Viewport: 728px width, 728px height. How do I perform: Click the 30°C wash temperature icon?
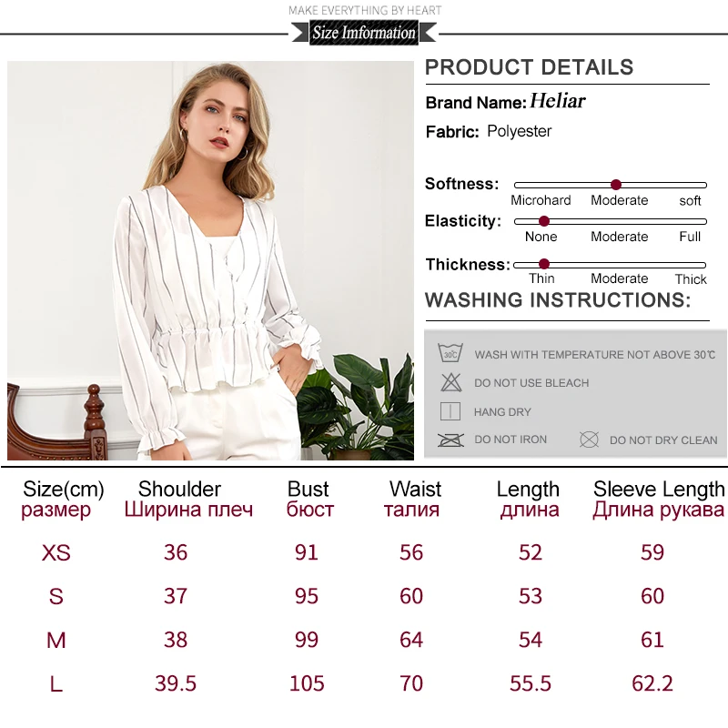click(x=450, y=353)
